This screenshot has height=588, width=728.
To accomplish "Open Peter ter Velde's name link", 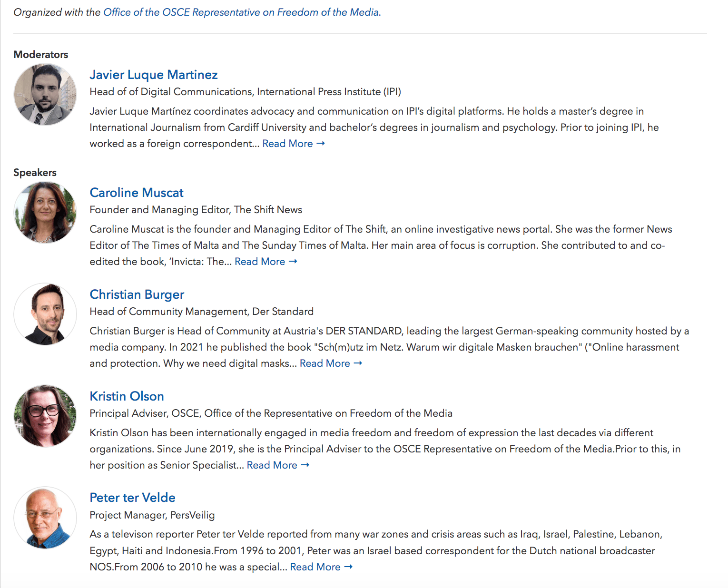I will pos(133,498).
